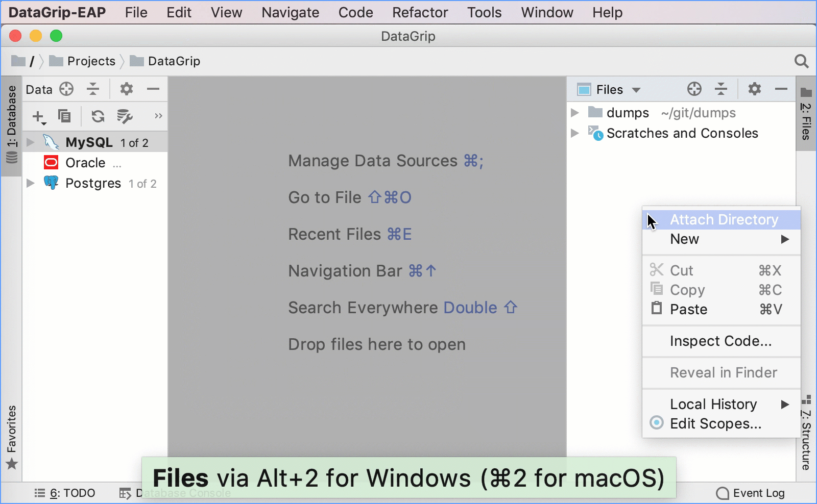Open the Window menu
The height and width of the screenshot is (504, 817).
coord(547,12)
